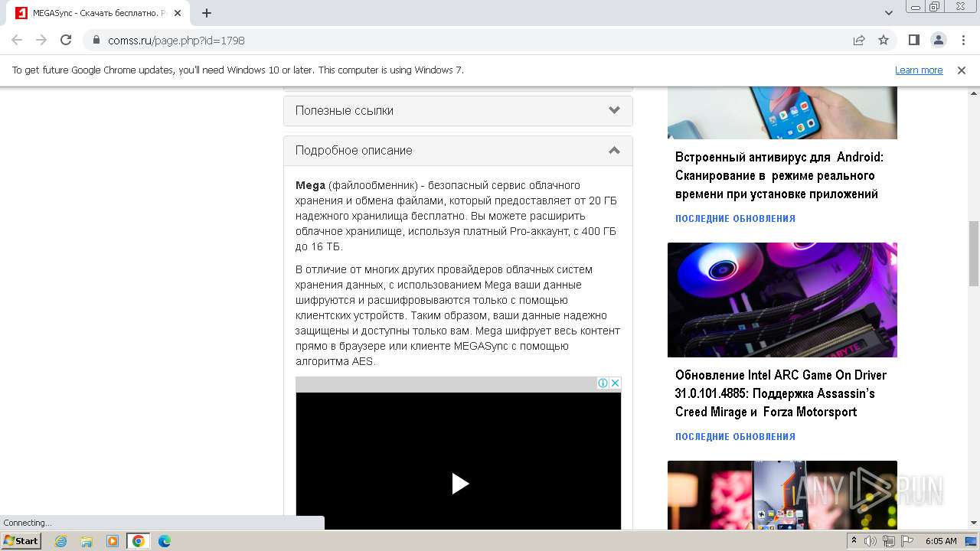This screenshot has width=980, height=551.
Task: Reload the current page
Action: point(66,41)
